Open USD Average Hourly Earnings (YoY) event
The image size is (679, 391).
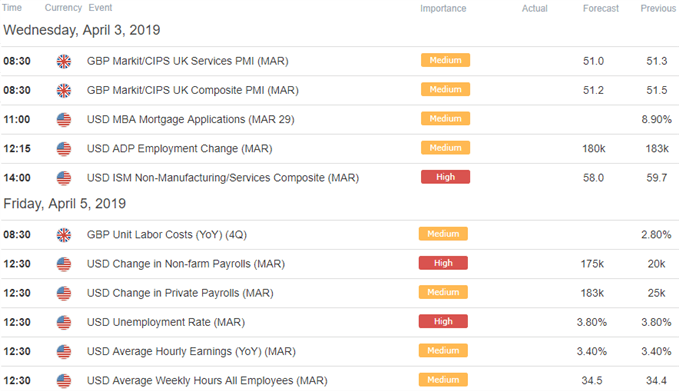click(191, 352)
